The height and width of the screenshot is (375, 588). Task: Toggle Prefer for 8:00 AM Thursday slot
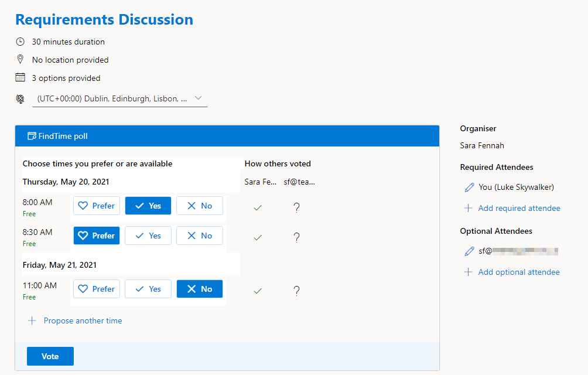[x=97, y=206]
